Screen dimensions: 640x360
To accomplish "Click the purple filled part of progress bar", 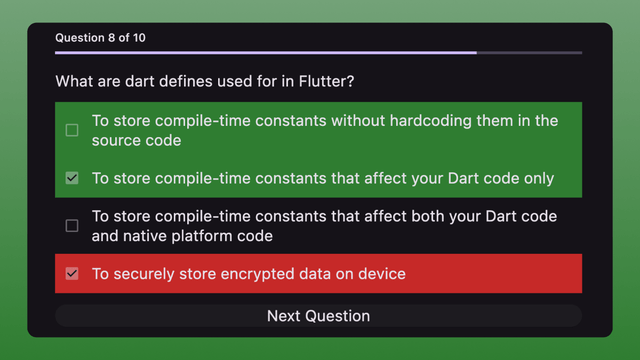I will [266, 53].
